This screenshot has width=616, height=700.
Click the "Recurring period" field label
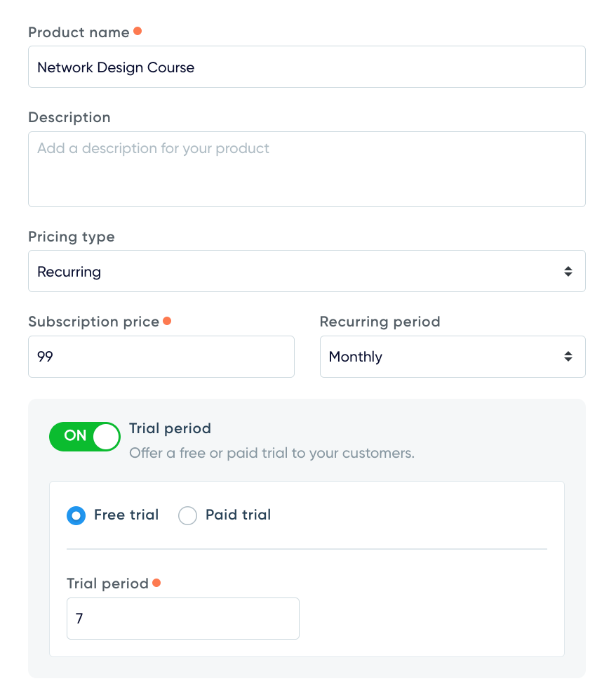click(380, 322)
